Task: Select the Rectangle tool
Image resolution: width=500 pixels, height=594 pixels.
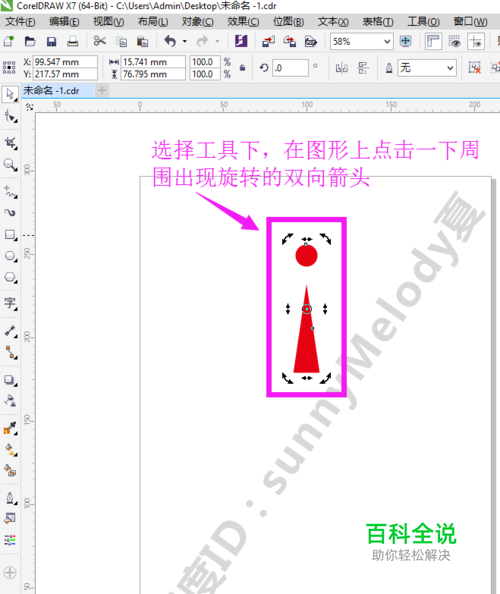Action: tap(10, 235)
